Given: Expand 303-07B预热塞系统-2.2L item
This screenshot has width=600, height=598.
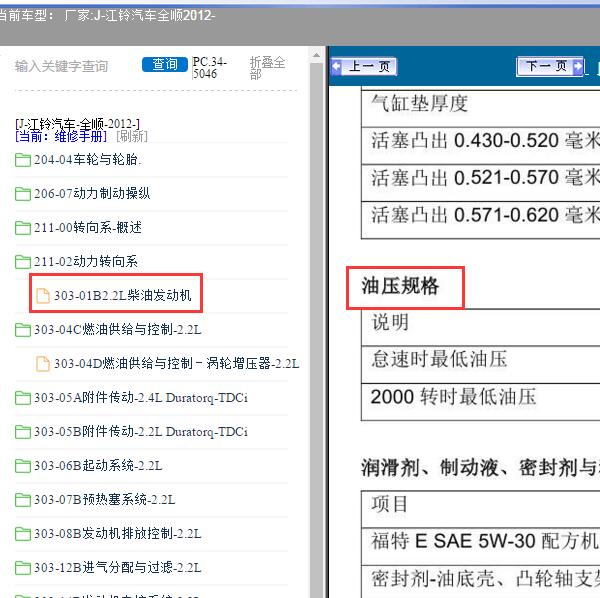Looking at the screenshot, I should coord(104,500).
